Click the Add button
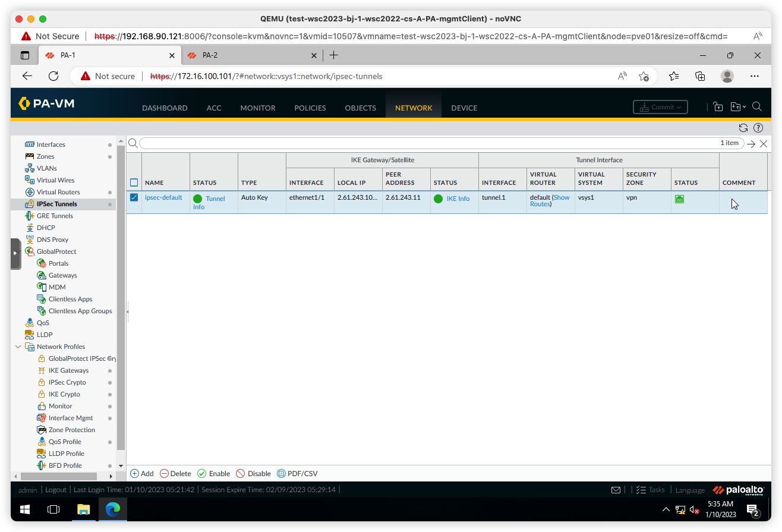This screenshot has width=782, height=532. click(x=141, y=474)
